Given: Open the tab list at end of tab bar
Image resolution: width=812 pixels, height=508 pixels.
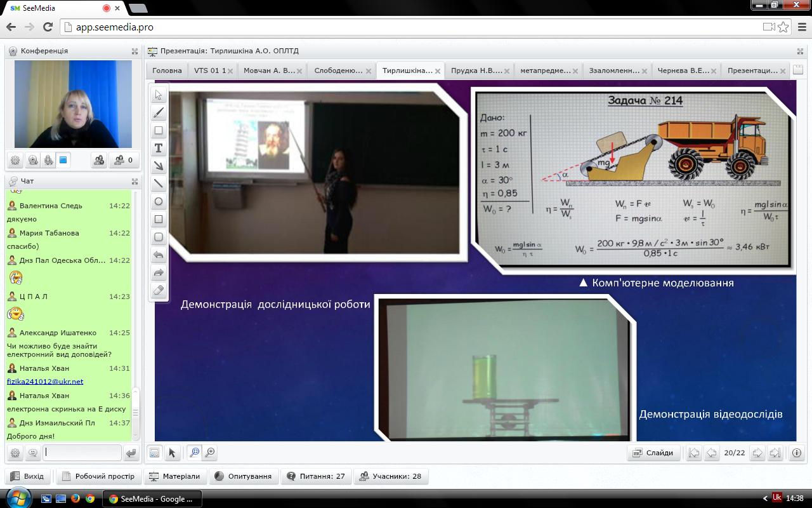Looking at the screenshot, I should pyautogui.click(x=798, y=70).
